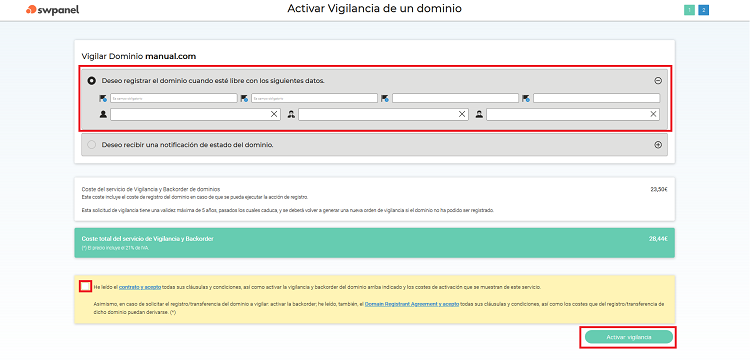Click the third name server input field
This screenshot has width=750, height=360.
coord(455,98)
